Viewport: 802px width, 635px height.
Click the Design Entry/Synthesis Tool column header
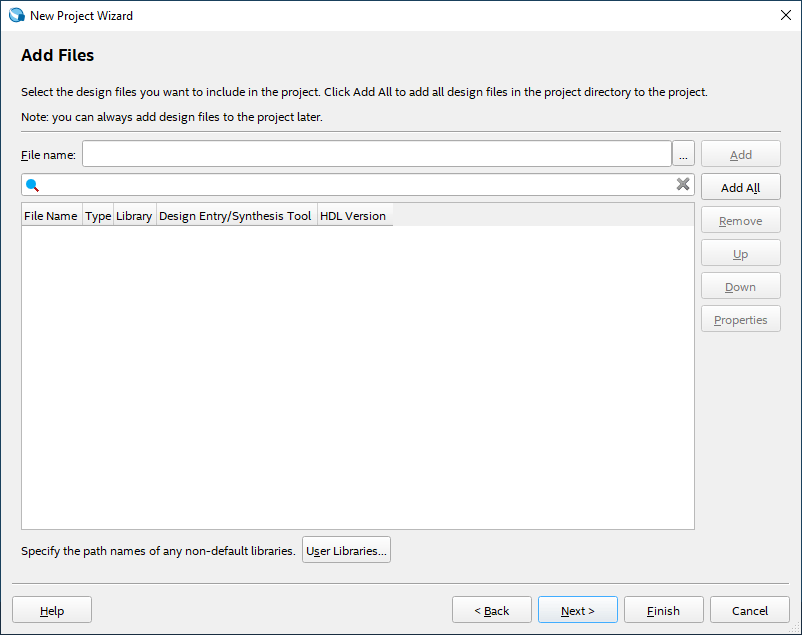coord(235,216)
